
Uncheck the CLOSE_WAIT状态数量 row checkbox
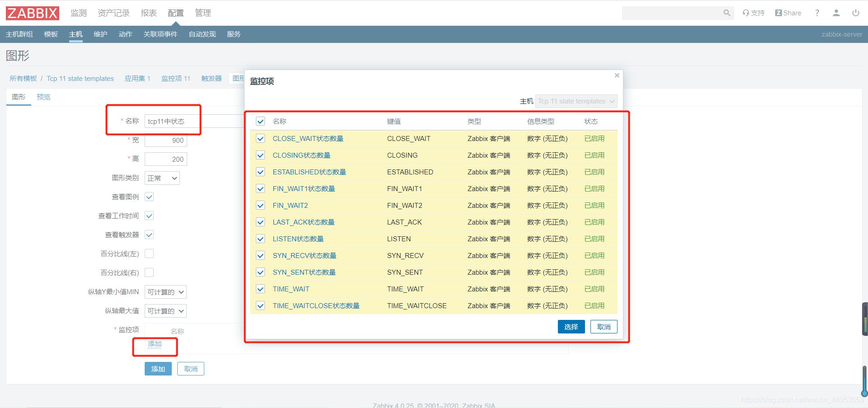click(x=260, y=138)
